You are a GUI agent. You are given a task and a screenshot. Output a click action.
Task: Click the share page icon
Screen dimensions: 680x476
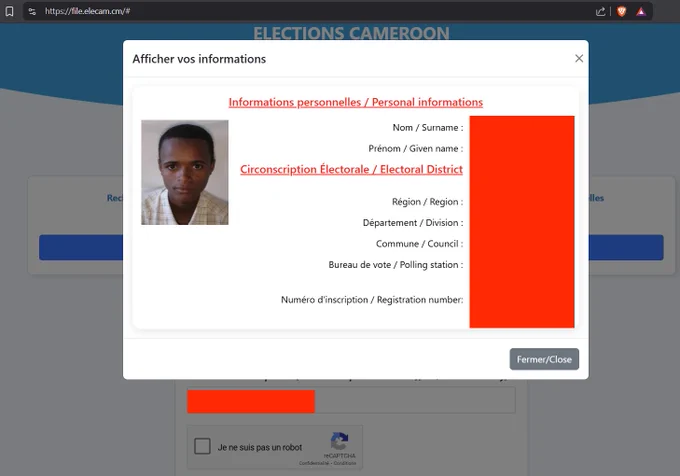pyautogui.click(x=601, y=12)
